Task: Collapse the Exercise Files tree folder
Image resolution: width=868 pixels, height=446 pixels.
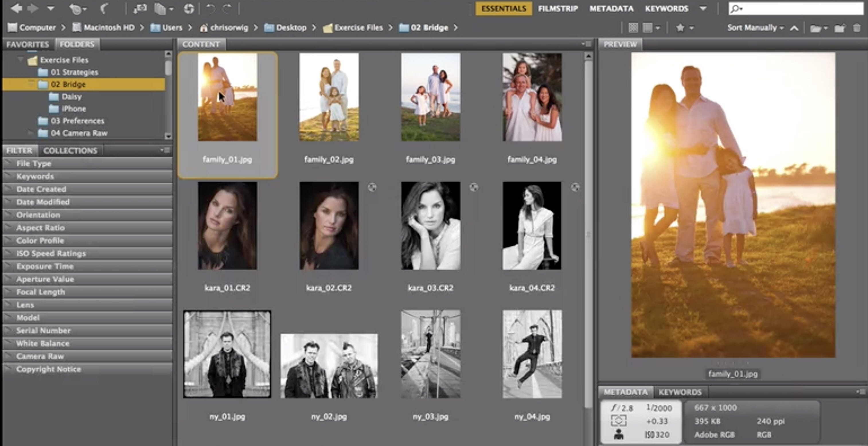Action: pos(20,60)
